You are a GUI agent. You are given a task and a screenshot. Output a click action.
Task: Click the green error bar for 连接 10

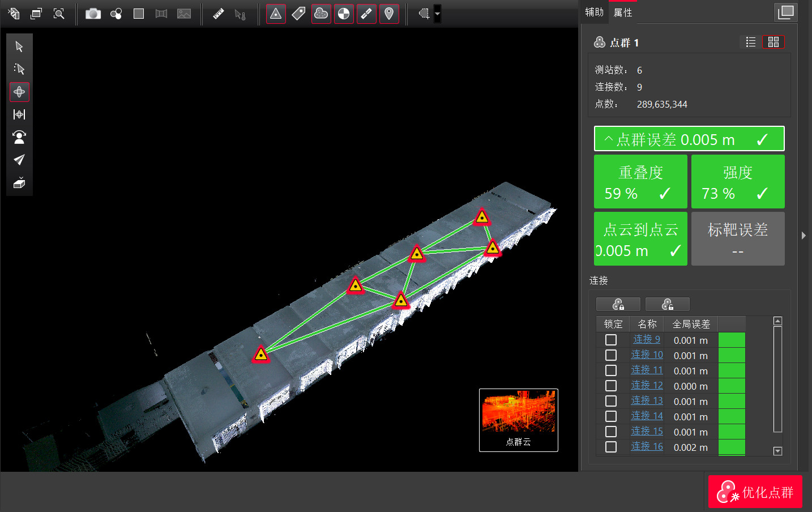[x=732, y=355]
